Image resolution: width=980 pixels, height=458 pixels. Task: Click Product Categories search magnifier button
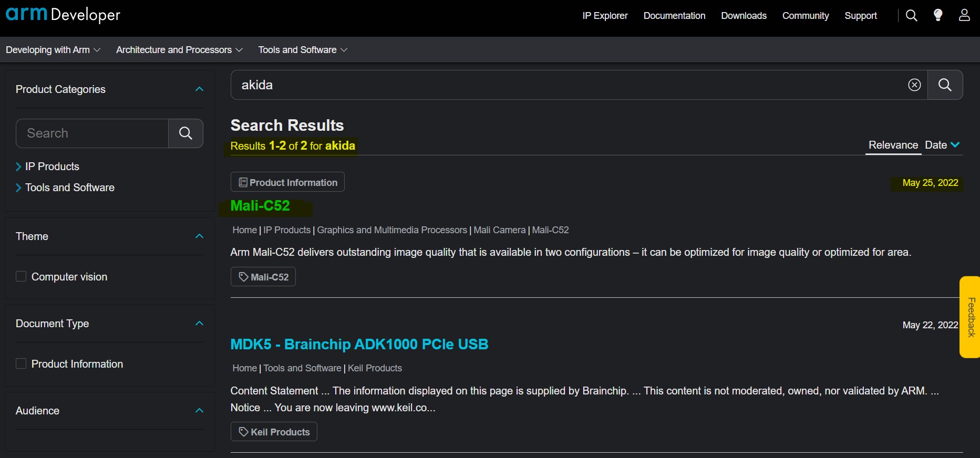pos(185,133)
